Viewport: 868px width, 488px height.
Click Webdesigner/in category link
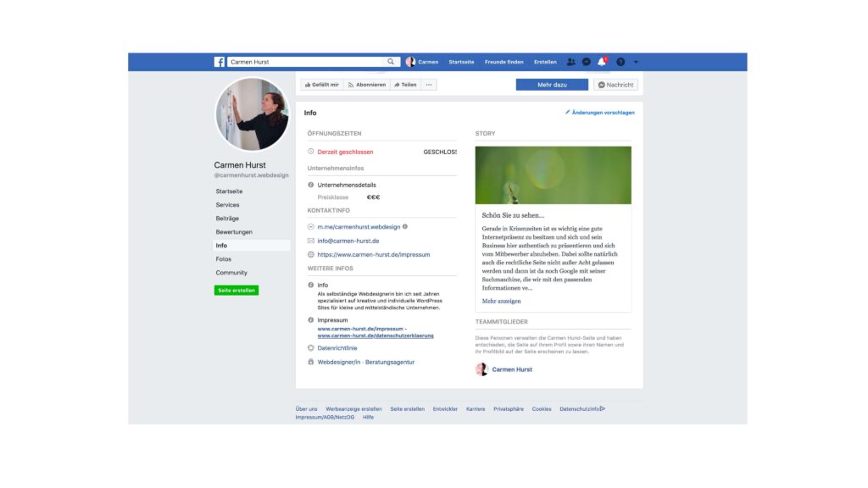(x=339, y=362)
